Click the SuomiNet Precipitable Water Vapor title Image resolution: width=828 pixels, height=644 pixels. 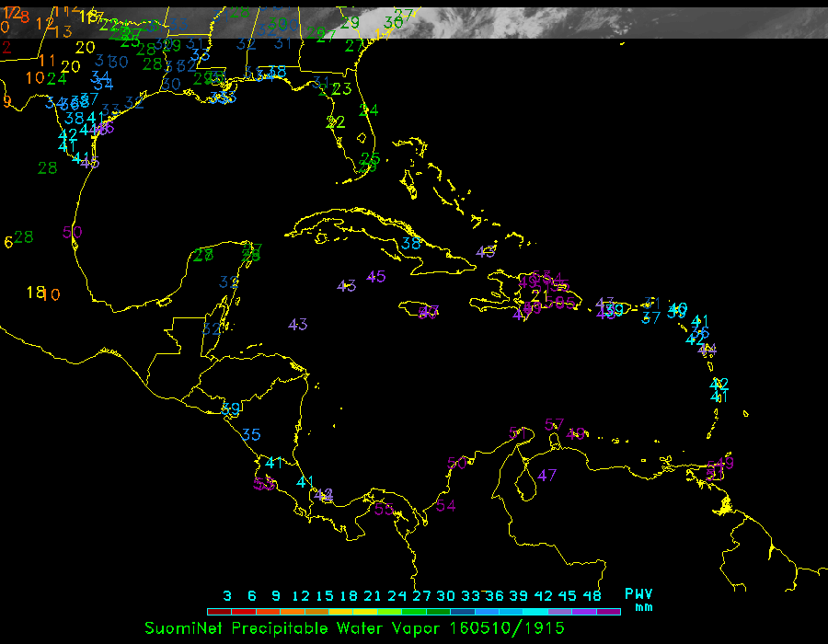pyautogui.click(x=294, y=627)
